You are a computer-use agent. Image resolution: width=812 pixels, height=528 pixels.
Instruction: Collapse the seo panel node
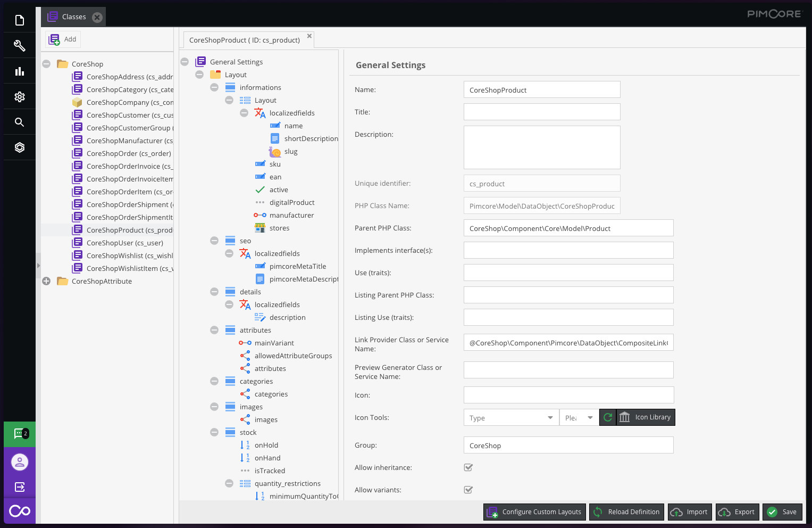(x=214, y=241)
